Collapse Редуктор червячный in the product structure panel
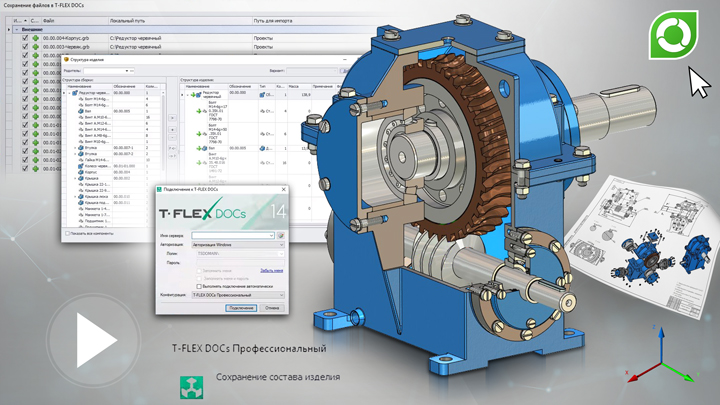This screenshot has width=720, height=405. (x=187, y=95)
